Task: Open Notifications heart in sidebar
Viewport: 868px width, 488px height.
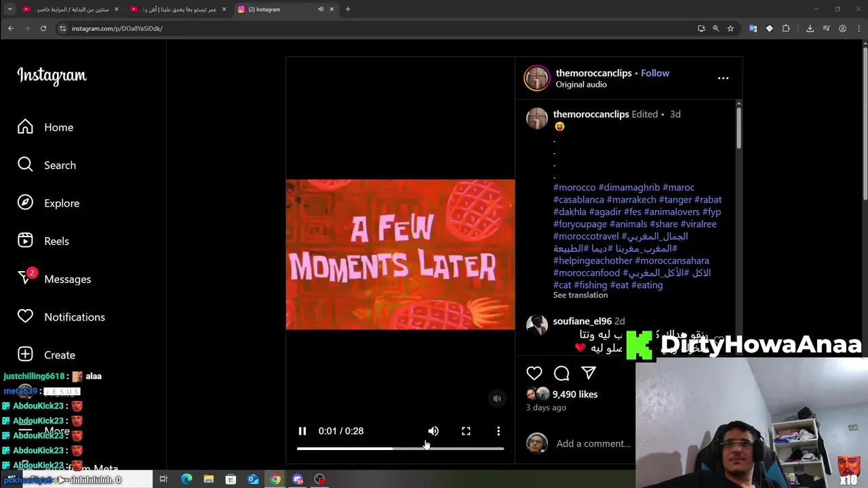Action: pyautogui.click(x=61, y=317)
